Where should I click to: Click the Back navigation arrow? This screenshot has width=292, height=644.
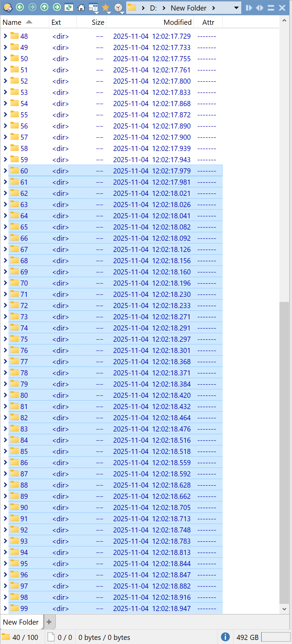pyautogui.click(x=20, y=7)
